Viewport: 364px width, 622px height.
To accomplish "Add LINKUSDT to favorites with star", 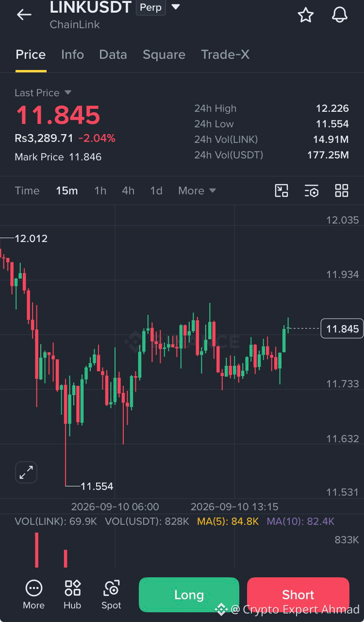I will click(x=305, y=15).
